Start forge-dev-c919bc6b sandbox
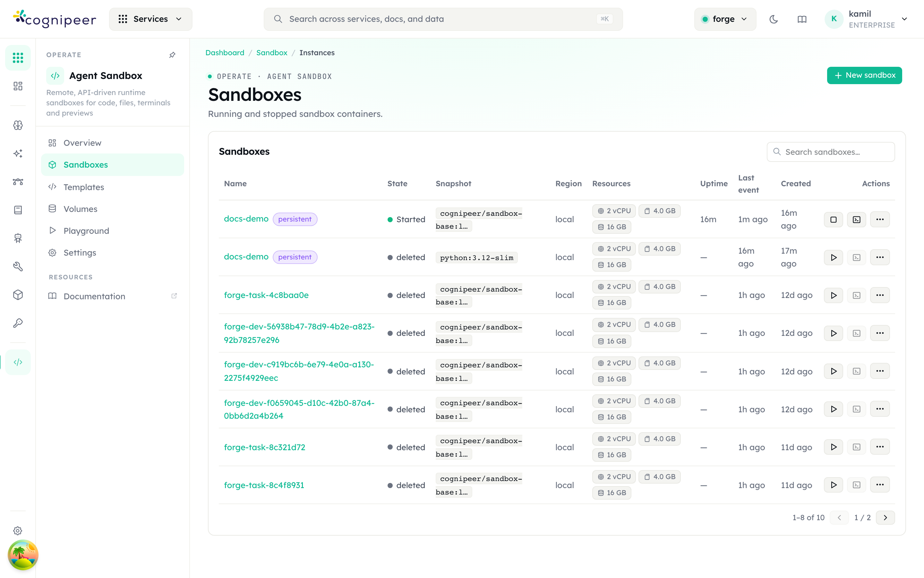Viewport: 924px width, 578px height. coord(834,371)
